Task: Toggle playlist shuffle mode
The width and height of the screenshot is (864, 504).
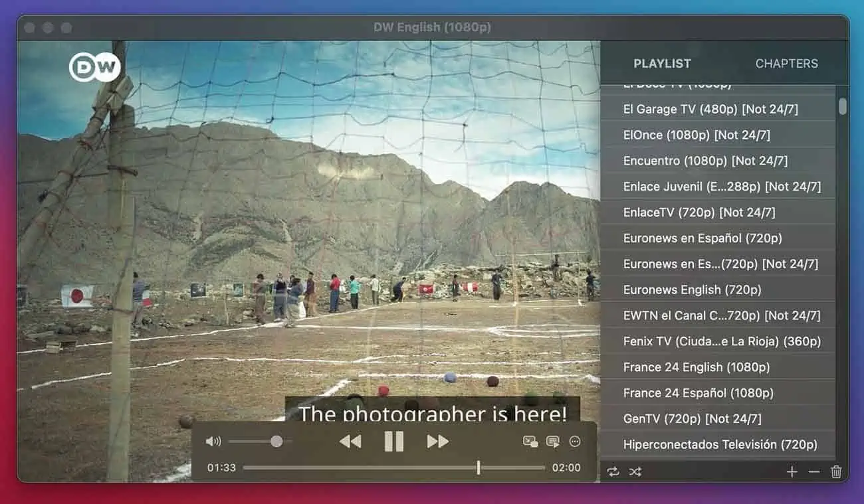Action: point(635,471)
